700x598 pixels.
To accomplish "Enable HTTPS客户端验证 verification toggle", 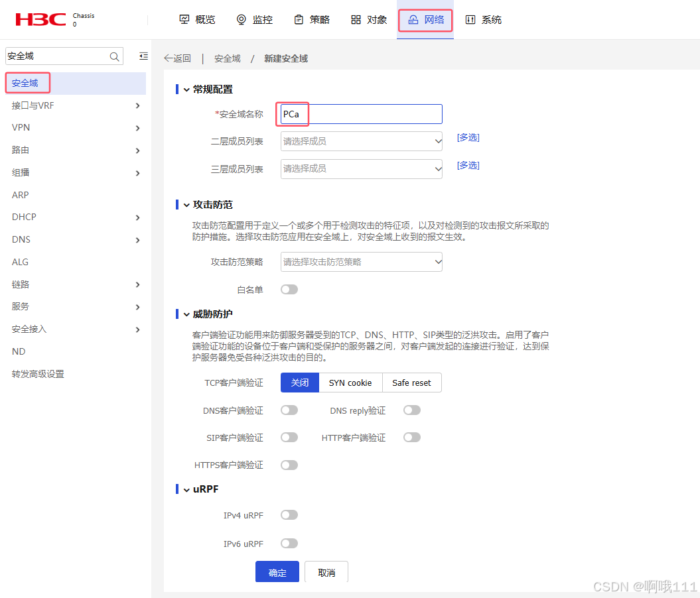I will pos(289,465).
